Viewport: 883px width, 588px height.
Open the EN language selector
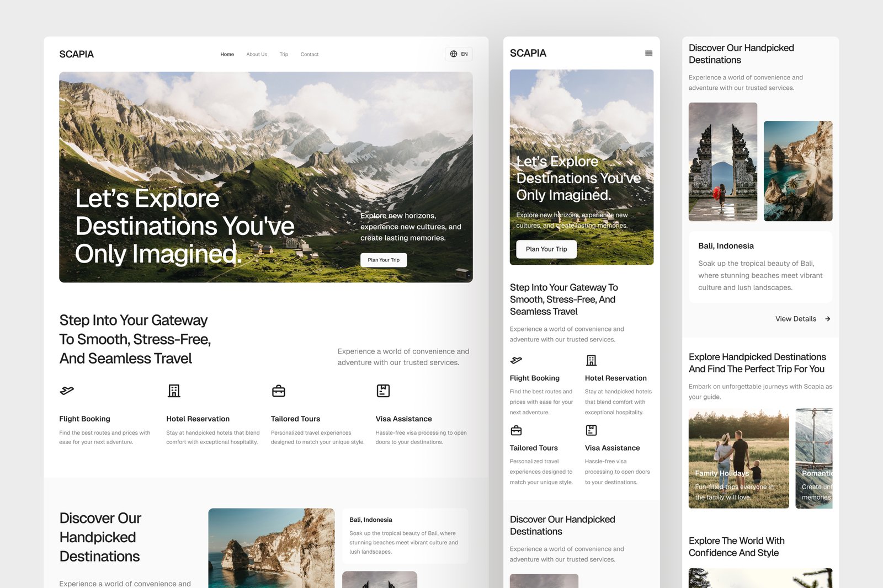(x=459, y=54)
